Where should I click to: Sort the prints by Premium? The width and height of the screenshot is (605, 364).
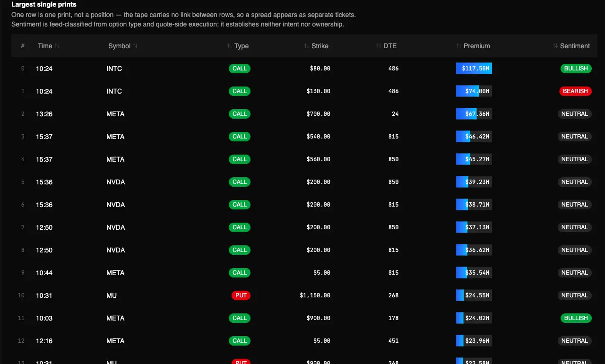pyautogui.click(x=473, y=46)
